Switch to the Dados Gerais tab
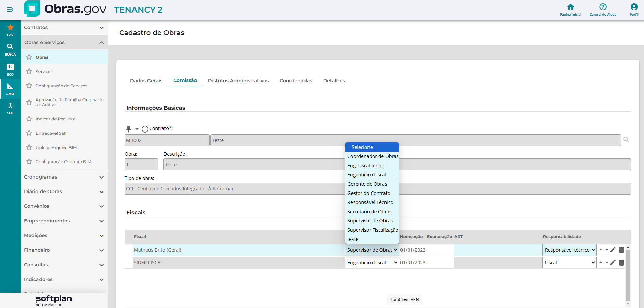 [x=146, y=81]
